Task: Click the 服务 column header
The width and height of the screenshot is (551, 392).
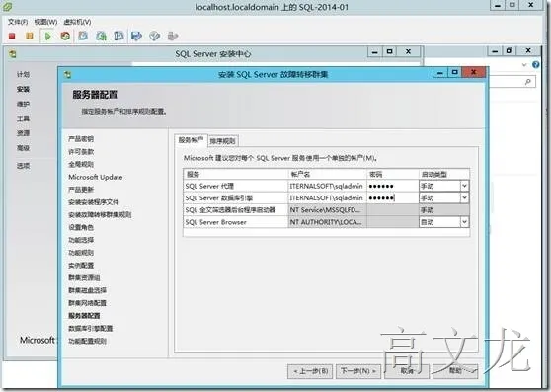Action: click(235, 174)
